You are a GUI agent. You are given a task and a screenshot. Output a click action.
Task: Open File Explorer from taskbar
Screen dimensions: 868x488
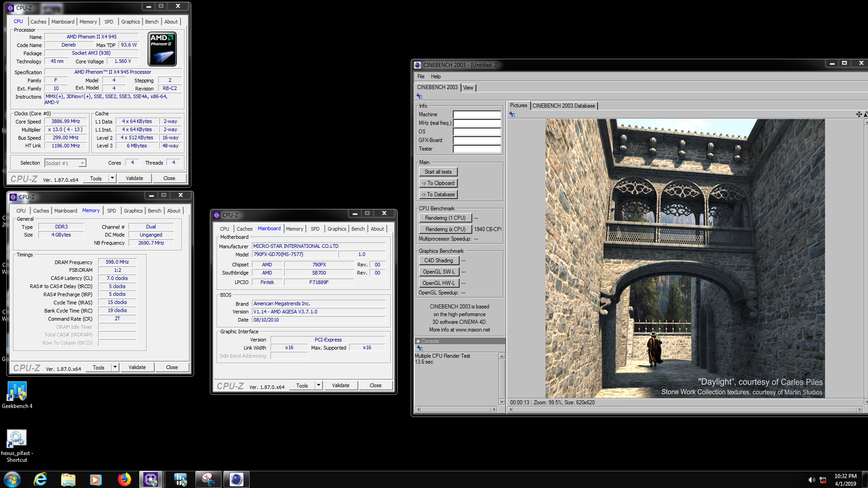[x=68, y=479]
